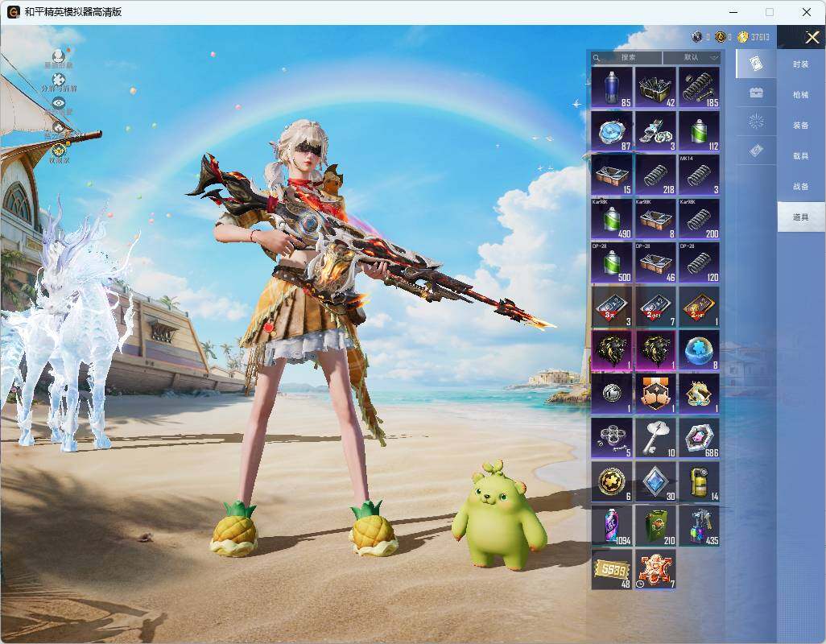The height and width of the screenshot is (644, 826).
Task: Open the 分解与拆解 puzzle icon
Action: 59,80
